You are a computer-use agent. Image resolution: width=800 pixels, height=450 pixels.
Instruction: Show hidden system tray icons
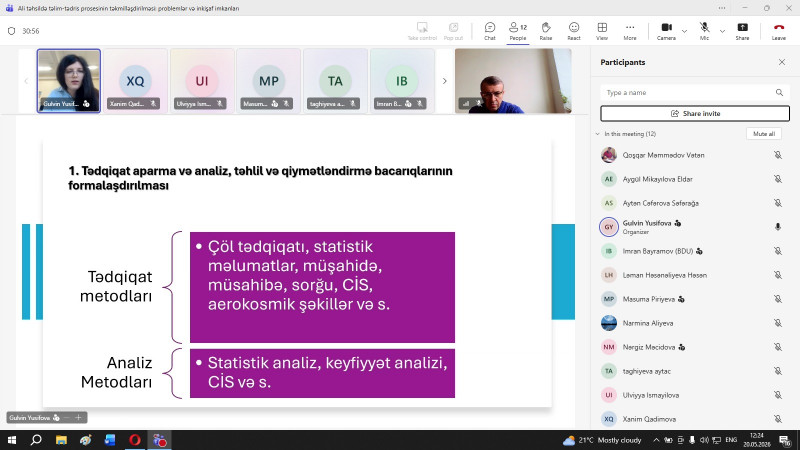click(x=656, y=440)
